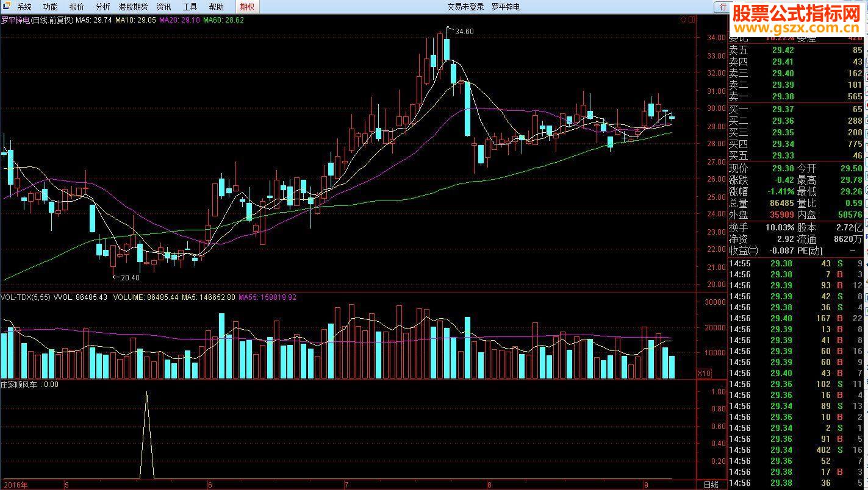The image size is (868, 490).
Task: Open the 报价 menu
Action: click(77, 7)
